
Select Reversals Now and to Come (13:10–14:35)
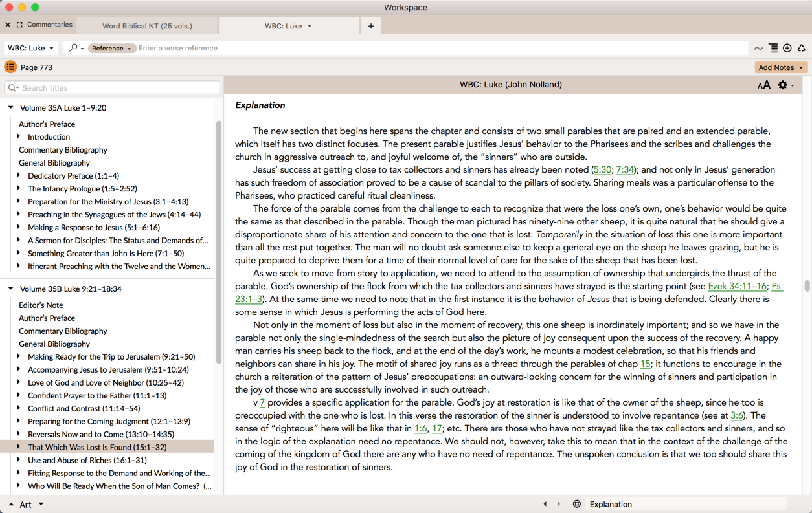101,434
